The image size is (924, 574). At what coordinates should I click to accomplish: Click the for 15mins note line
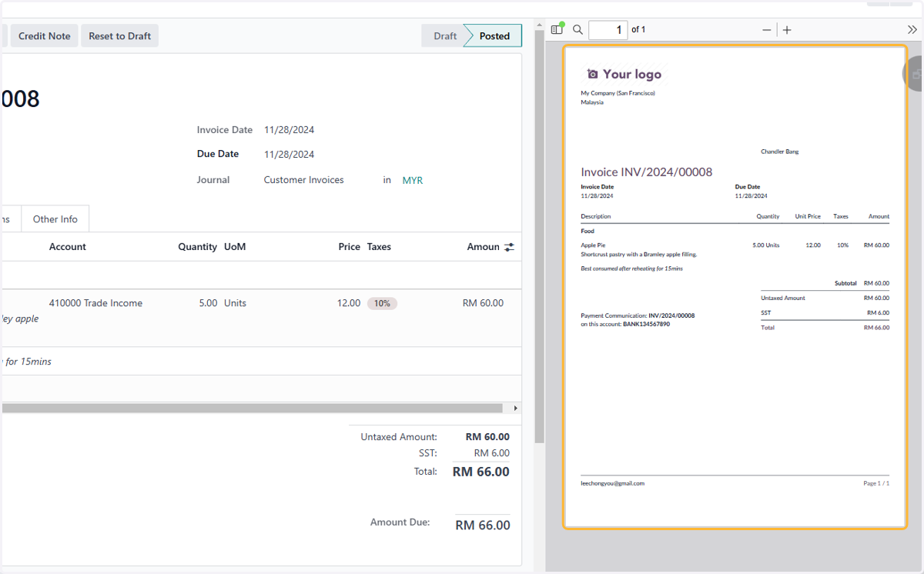coord(27,362)
